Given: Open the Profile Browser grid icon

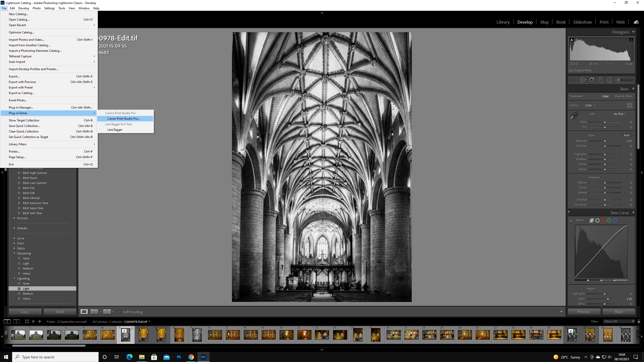Looking at the screenshot, I should tap(629, 105).
